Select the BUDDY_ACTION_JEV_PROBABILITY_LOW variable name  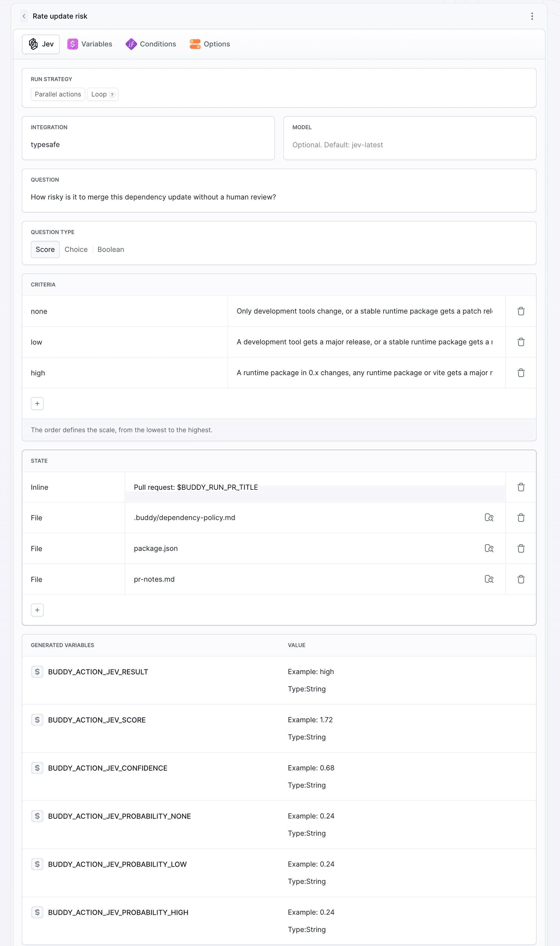[x=117, y=864]
